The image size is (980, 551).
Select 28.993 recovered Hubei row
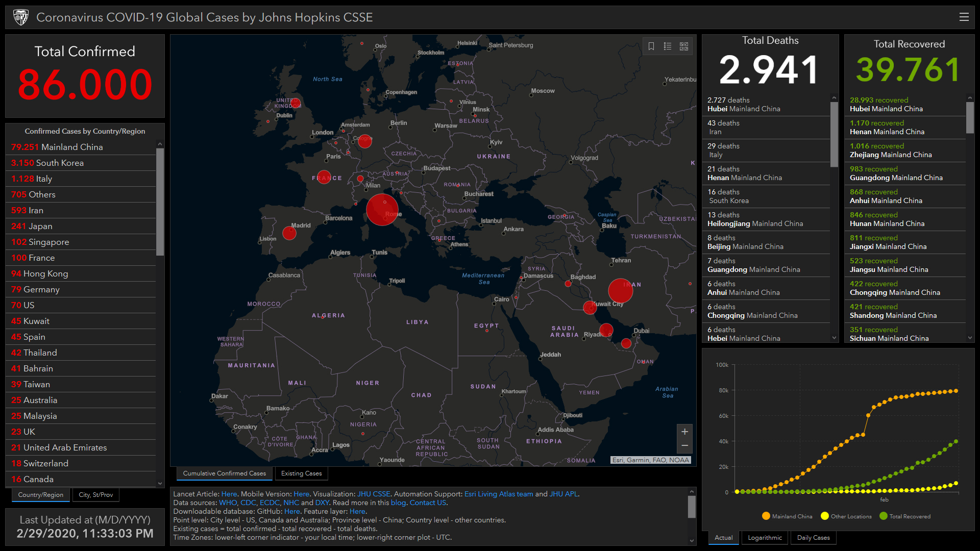905,105
